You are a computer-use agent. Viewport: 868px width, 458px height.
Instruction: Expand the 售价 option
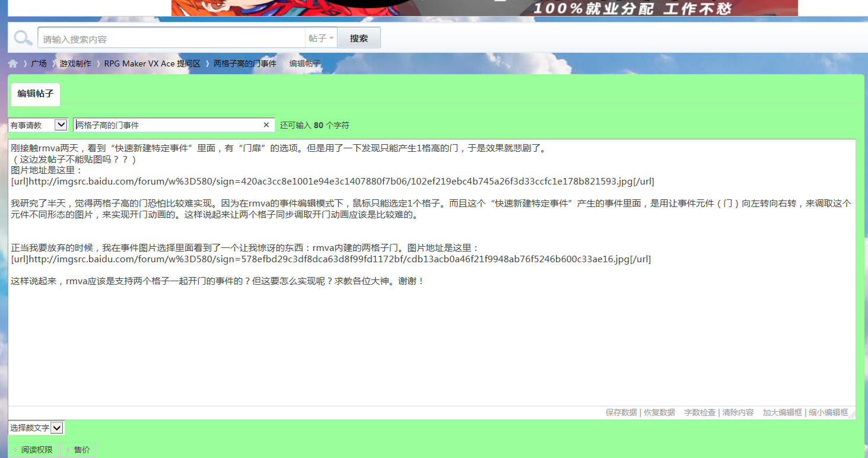point(78,450)
